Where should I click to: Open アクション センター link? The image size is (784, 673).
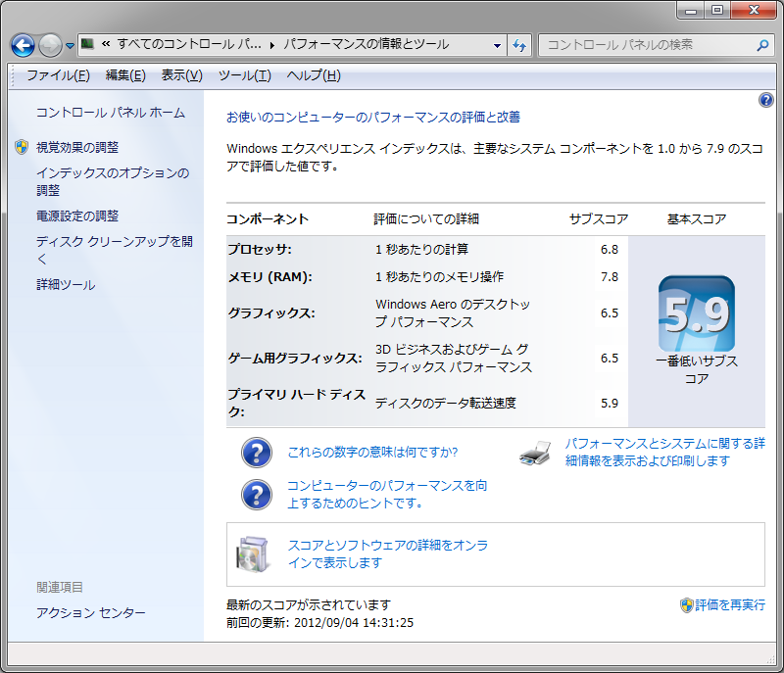(x=90, y=612)
